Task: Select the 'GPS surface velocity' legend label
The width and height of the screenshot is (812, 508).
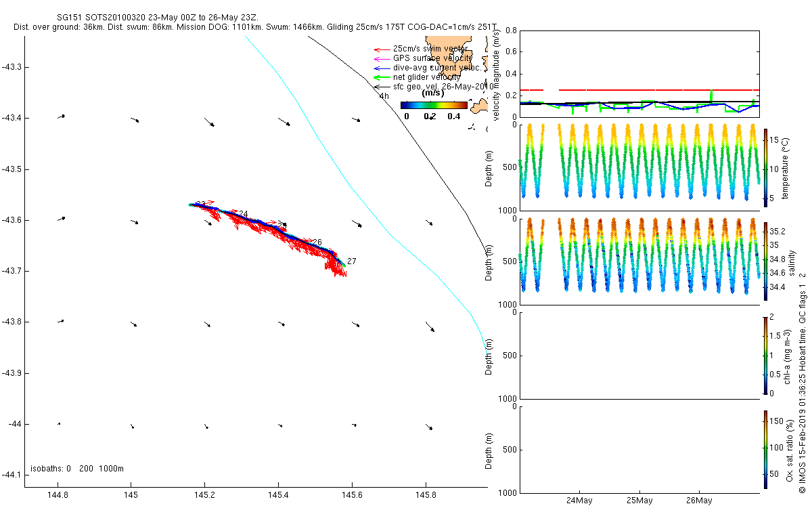Action: click(x=432, y=58)
